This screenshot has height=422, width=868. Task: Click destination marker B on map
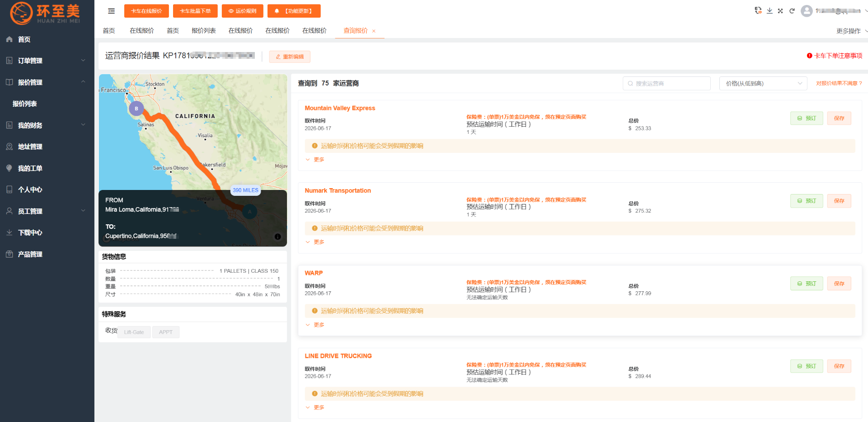tap(136, 109)
